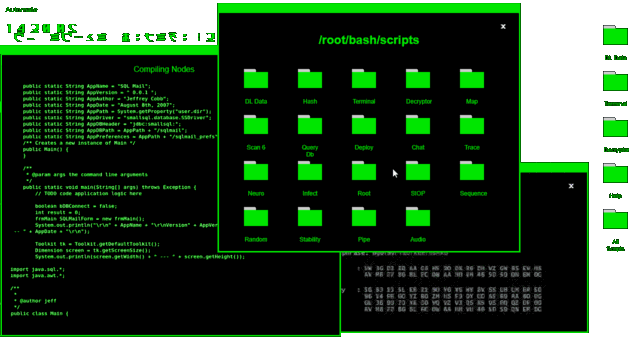Click the Compiling Nodes heading
Image resolution: width=640 pixels, height=360 pixels.
click(x=164, y=69)
